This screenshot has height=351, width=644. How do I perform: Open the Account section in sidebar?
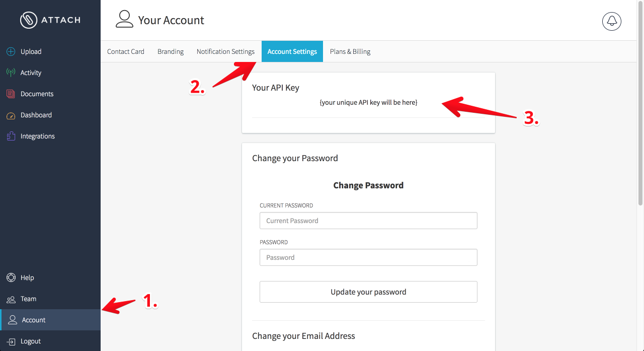tap(34, 320)
